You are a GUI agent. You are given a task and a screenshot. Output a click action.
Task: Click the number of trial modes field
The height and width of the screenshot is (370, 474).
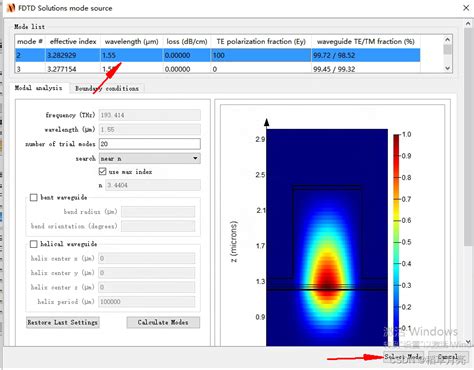pos(150,144)
